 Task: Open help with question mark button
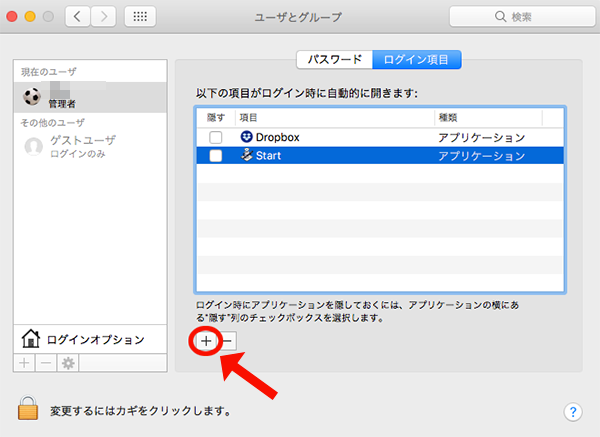(x=573, y=412)
